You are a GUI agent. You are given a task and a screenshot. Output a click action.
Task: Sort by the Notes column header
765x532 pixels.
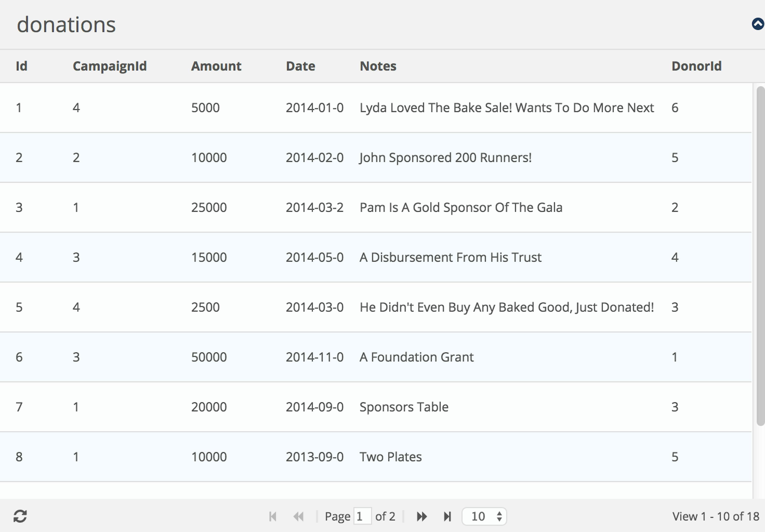click(x=378, y=66)
